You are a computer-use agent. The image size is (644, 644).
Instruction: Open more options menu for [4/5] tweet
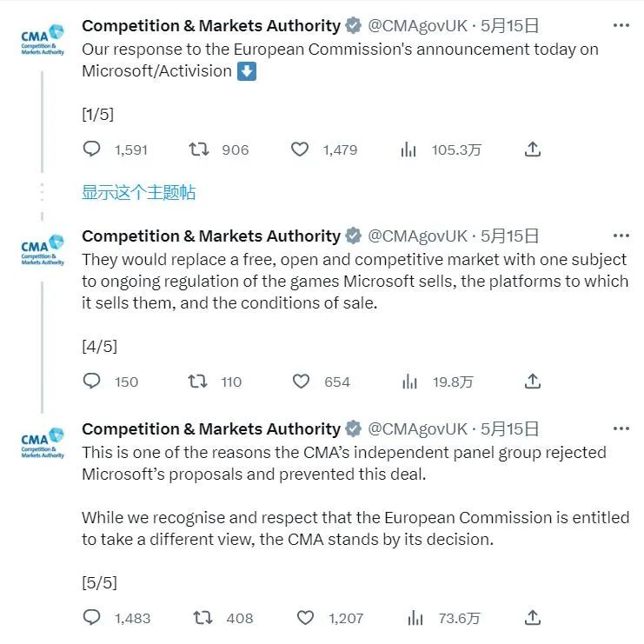tap(621, 236)
